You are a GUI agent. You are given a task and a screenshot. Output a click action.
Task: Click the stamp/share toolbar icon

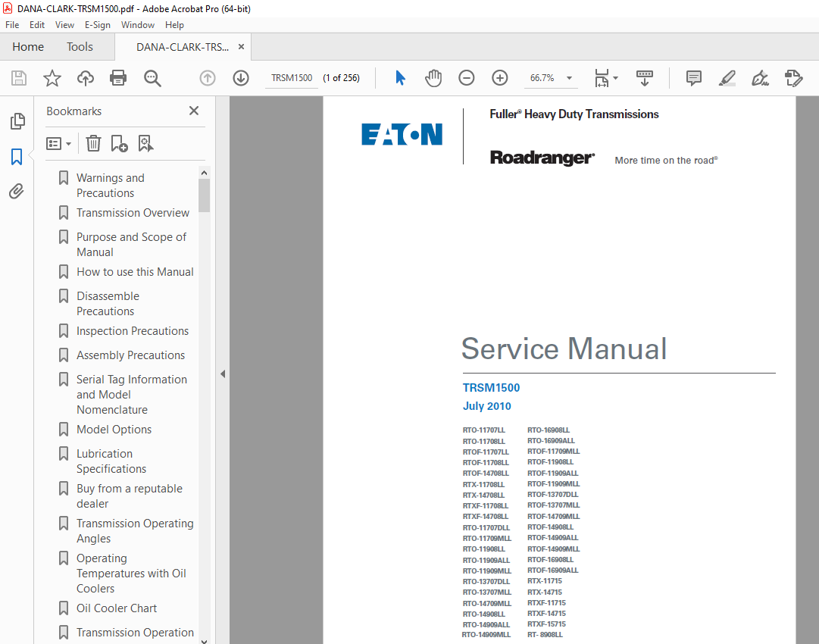(x=793, y=78)
